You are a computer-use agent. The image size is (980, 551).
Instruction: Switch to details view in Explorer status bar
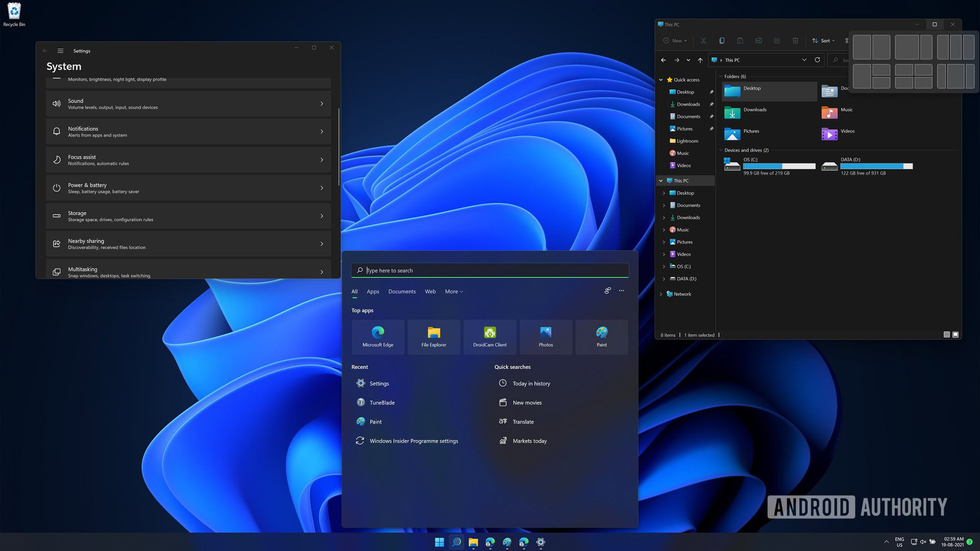coord(946,335)
